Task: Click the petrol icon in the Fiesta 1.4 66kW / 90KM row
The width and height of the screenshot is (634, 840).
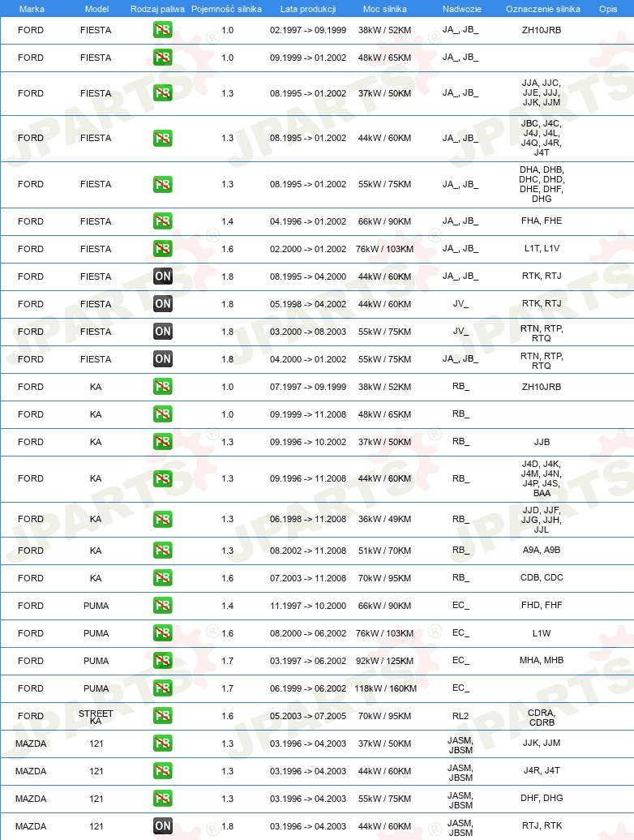Action: click(x=163, y=221)
